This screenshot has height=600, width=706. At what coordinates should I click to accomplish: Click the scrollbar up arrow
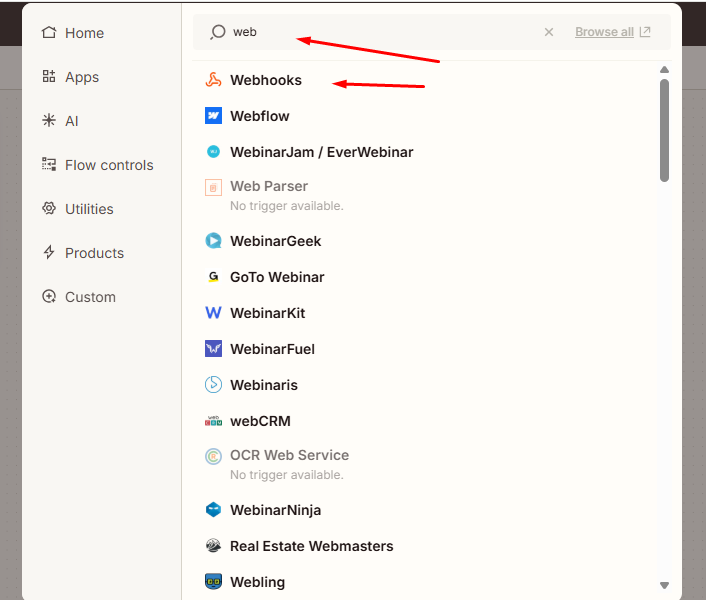coord(664,70)
